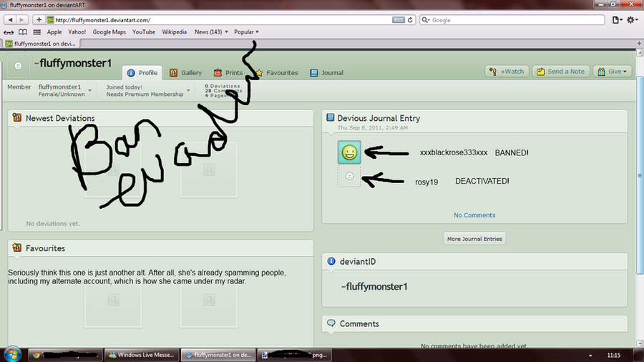Expand the News (143) bookmarks folder
644x362 pixels.
[x=211, y=32]
